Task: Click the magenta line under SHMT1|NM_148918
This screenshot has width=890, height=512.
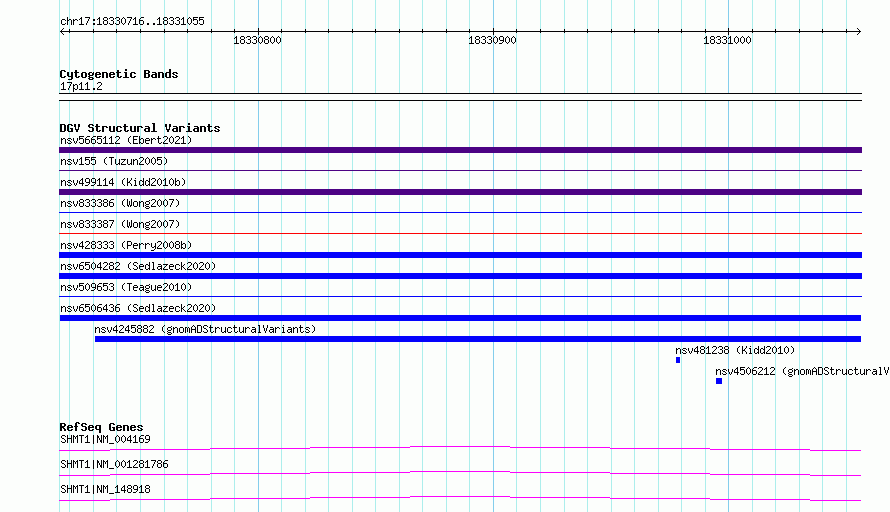Action: [x=460, y=498]
